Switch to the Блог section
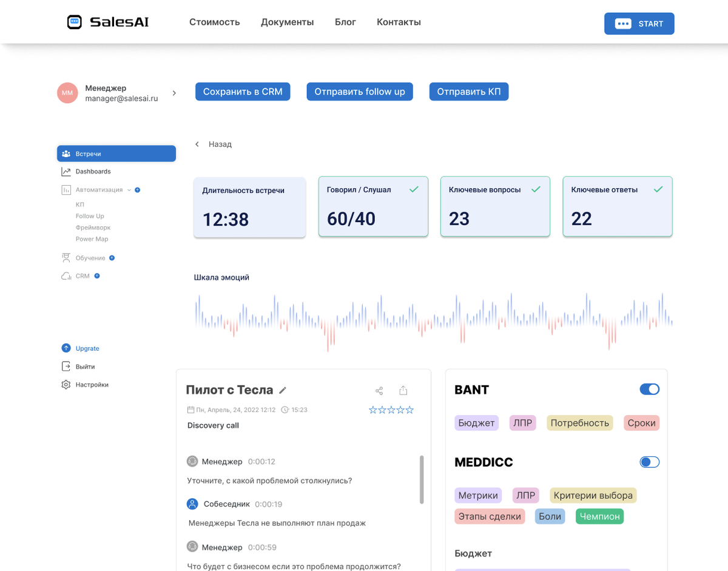 [345, 22]
